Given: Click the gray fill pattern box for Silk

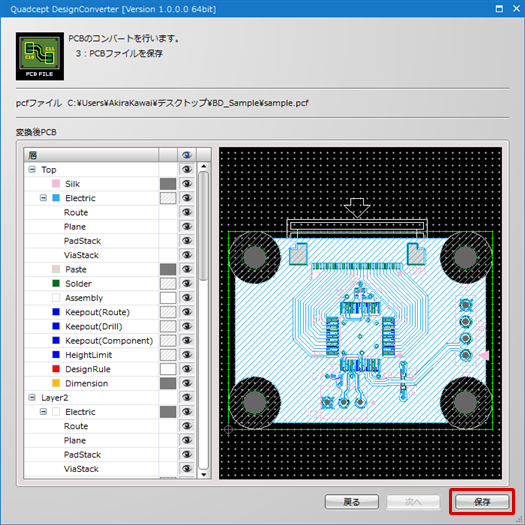Looking at the screenshot, I should [168, 183].
